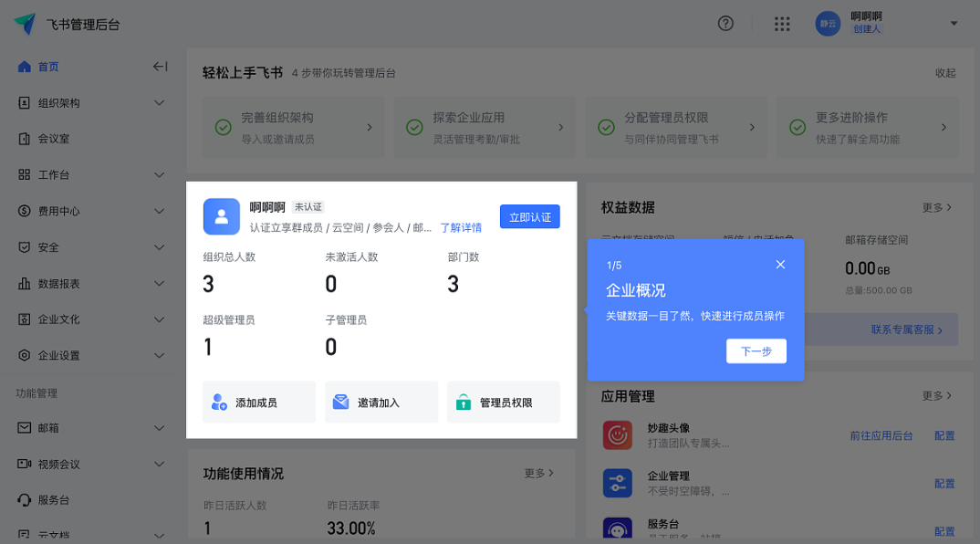This screenshot has height=544, width=980.
Task: Click the 企业设置 gear icon
Action: click(25, 355)
